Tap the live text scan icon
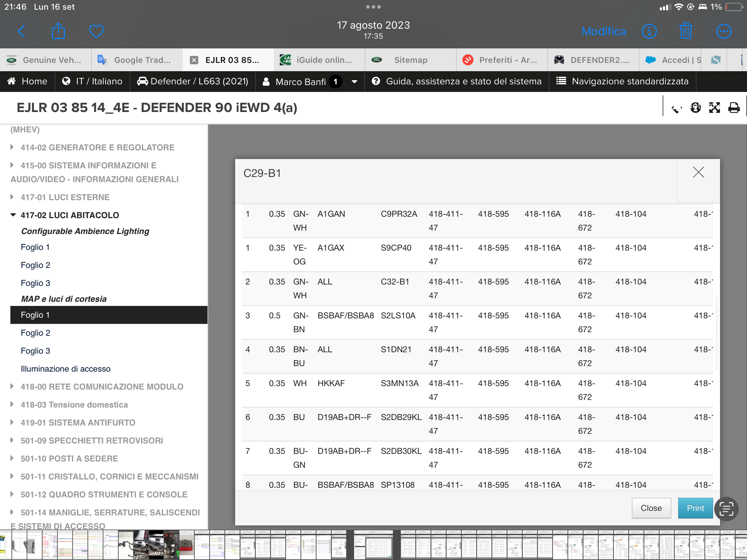This screenshot has height=560, width=747. pyautogui.click(x=726, y=508)
